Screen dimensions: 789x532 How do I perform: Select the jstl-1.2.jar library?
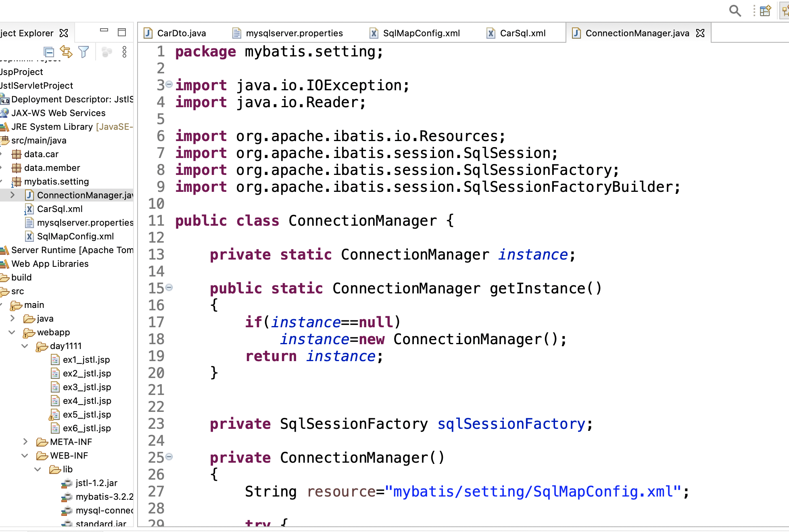(96, 483)
